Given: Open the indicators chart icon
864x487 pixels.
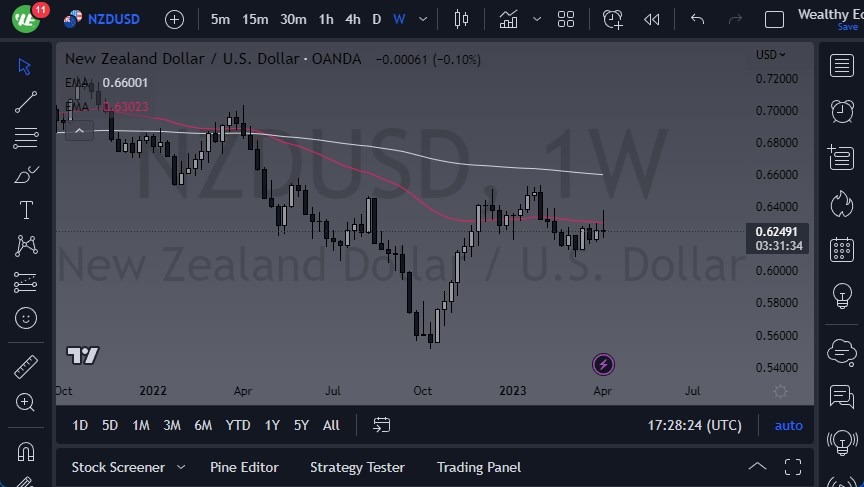Looking at the screenshot, I should (509, 19).
